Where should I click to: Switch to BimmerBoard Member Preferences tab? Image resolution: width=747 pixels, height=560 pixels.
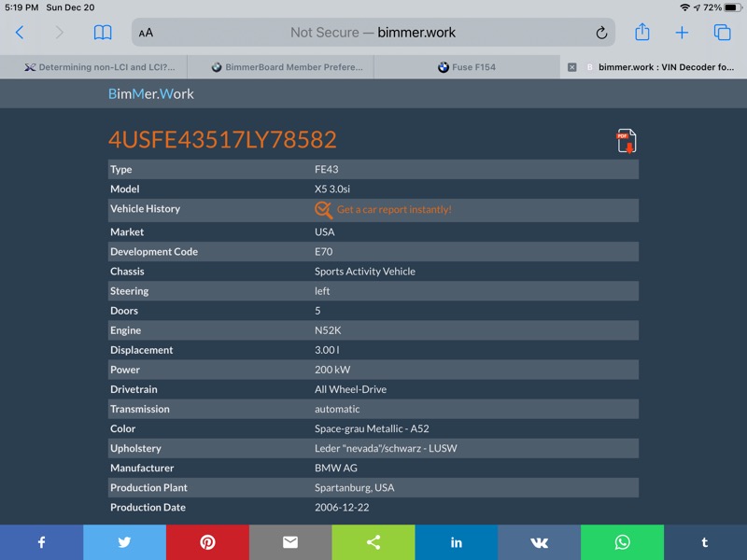[280, 67]
